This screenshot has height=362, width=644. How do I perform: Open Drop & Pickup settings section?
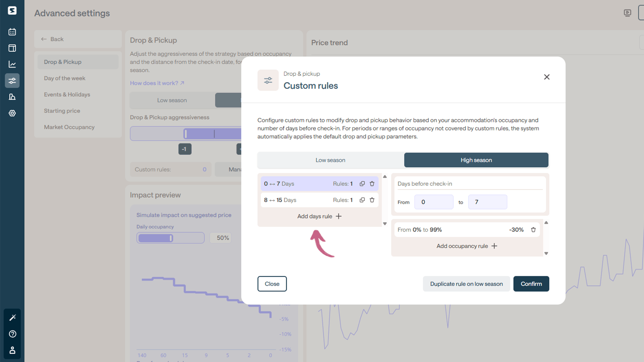(78, 62)
